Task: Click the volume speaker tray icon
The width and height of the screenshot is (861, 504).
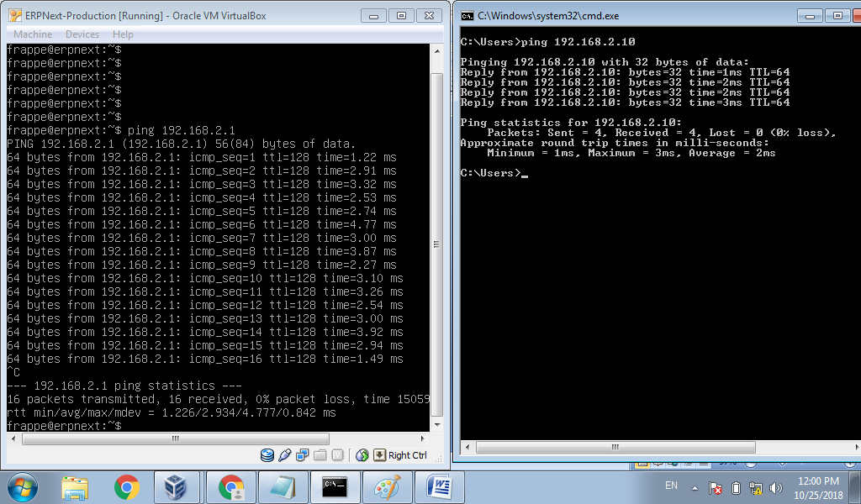Action: 776,487
